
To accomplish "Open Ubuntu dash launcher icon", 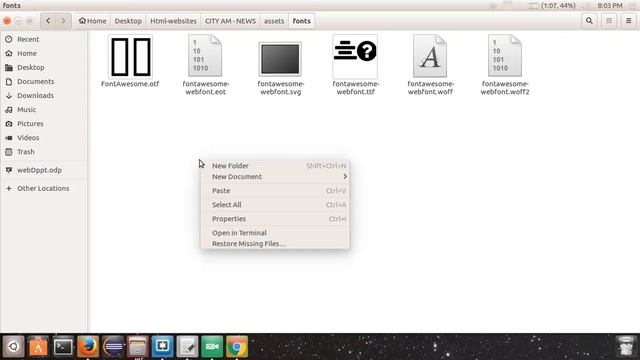I will pos(13,347).
